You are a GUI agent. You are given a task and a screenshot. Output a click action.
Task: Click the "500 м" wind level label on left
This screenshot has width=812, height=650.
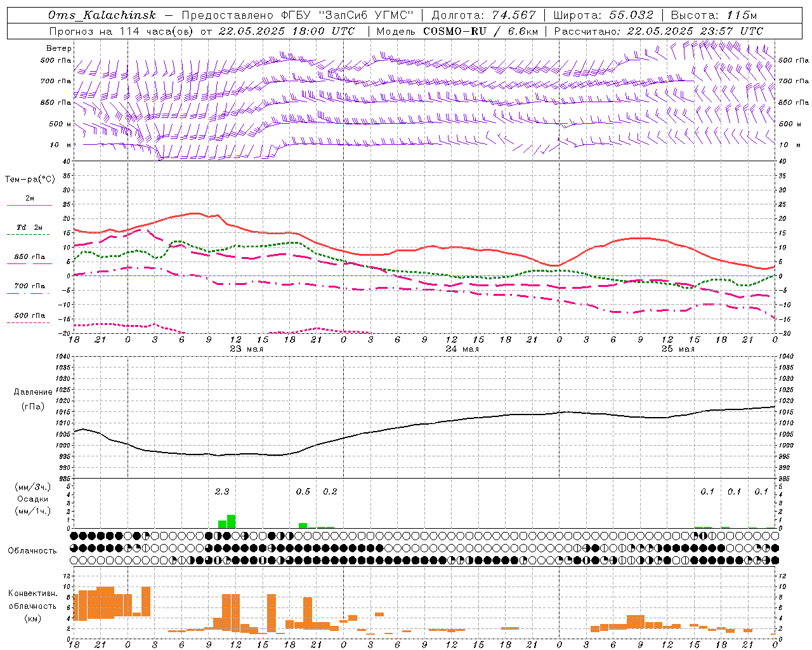click(60, 124)
